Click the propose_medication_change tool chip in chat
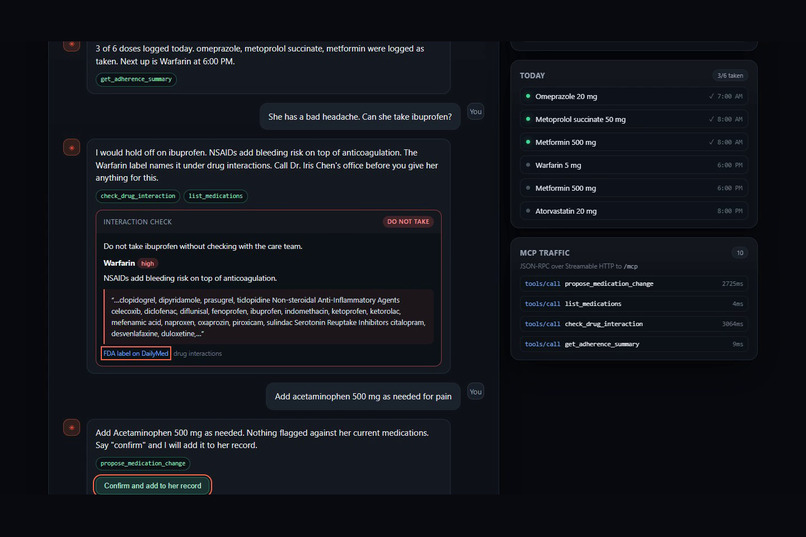 click(x=143, y=464)
